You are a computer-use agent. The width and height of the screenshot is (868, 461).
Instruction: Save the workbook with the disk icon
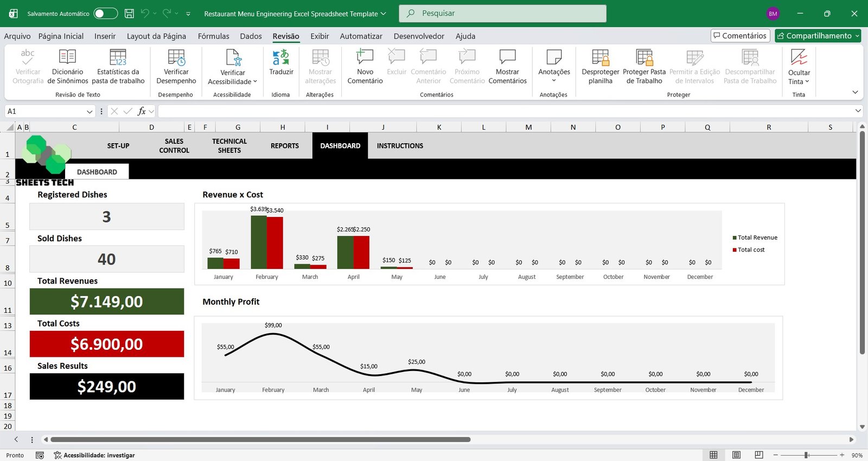(x=129, y=14)
